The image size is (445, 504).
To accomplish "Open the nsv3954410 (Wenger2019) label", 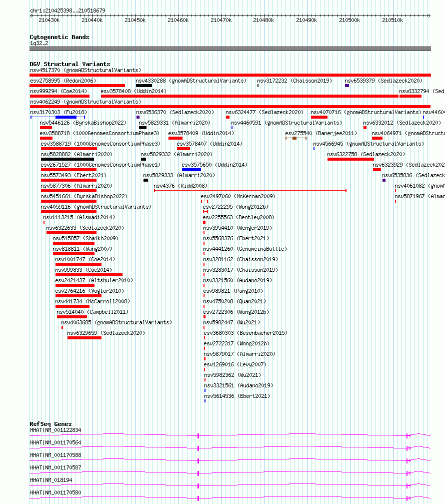I will click(237, 228).
